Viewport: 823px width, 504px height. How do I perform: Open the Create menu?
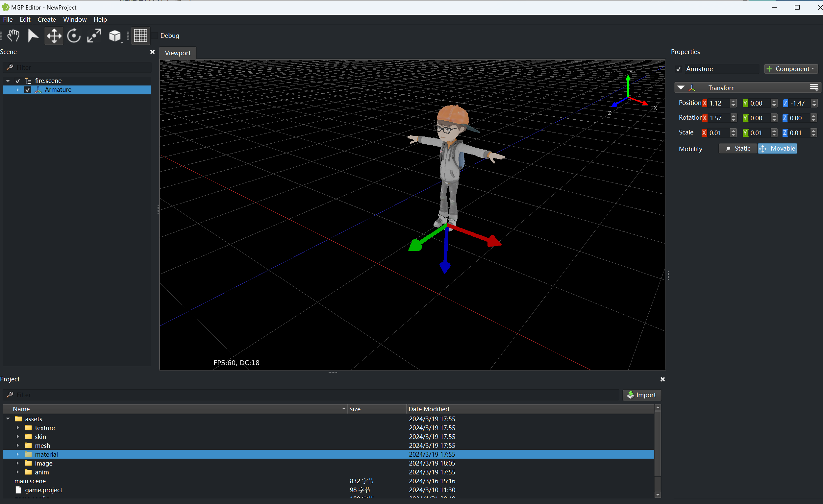[46, 19]
